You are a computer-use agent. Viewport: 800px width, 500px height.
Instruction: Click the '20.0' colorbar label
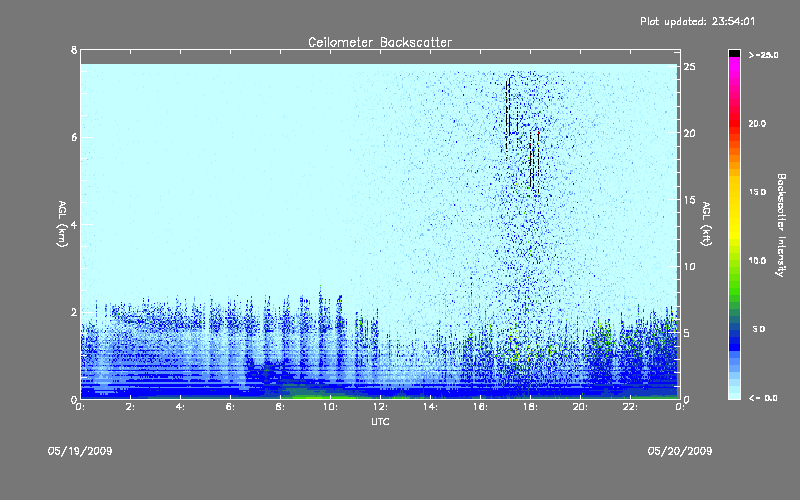click(x=757, y=124)
